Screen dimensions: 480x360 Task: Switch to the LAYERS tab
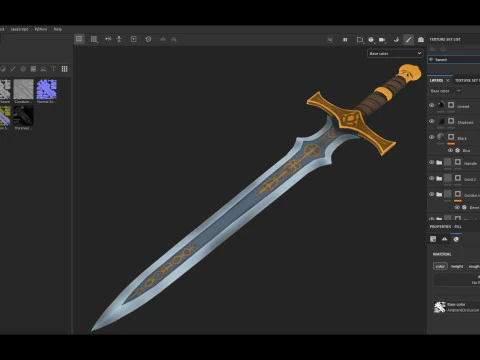click(436, 80)
